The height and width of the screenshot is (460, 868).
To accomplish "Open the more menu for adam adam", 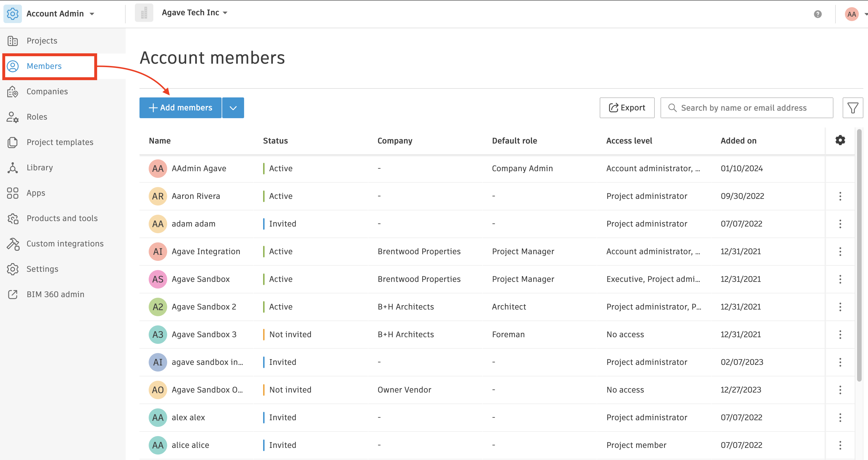I will [x=840, y=224].
